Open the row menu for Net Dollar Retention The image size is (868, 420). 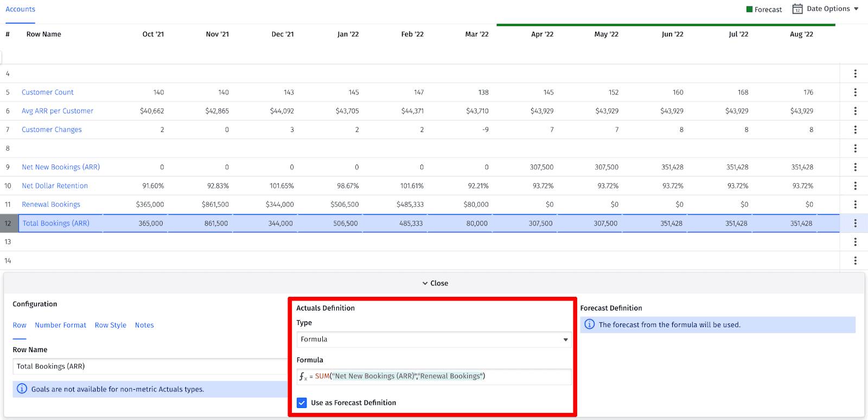coord(855,186)
